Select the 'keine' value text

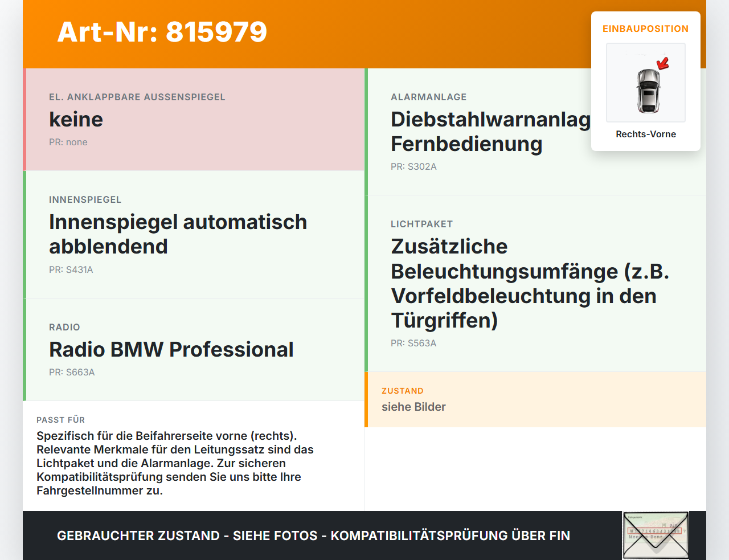pyautogui.click(x=76, y=120)
